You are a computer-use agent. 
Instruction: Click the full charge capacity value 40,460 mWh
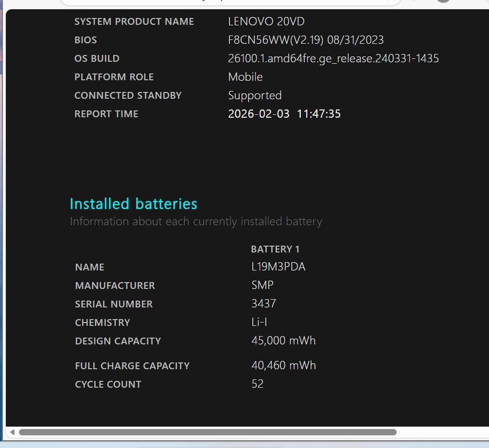coord(283,365)
